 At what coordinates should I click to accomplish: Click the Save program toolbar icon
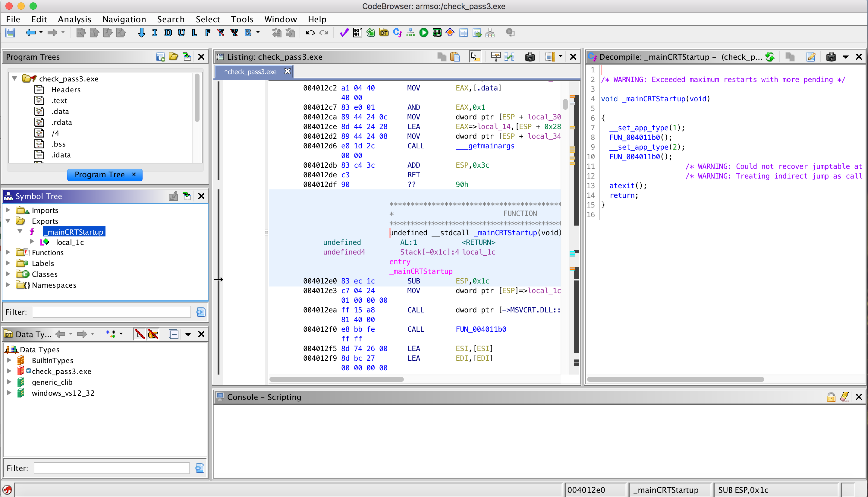click(x=10, y=33)
